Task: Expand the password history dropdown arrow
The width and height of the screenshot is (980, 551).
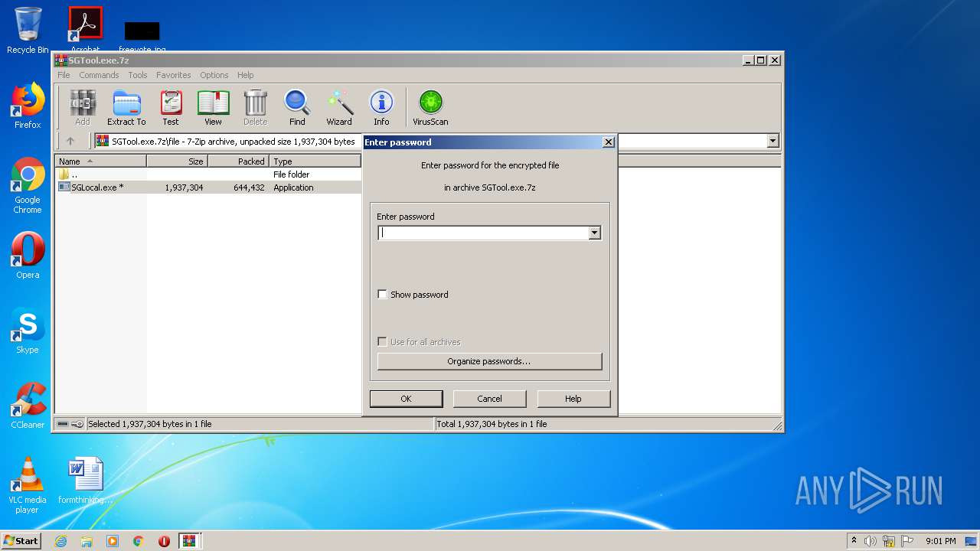Action: tap(595, 233)
